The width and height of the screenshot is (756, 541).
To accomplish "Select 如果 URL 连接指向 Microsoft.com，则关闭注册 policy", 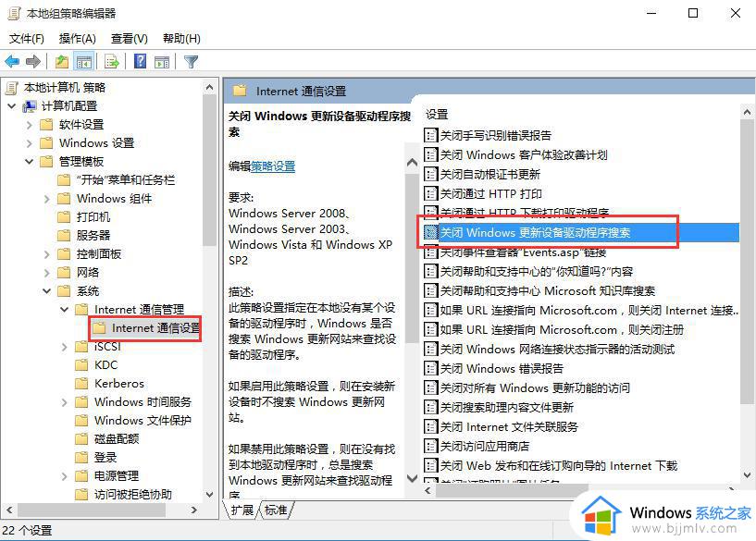I will tap(561, 329).
